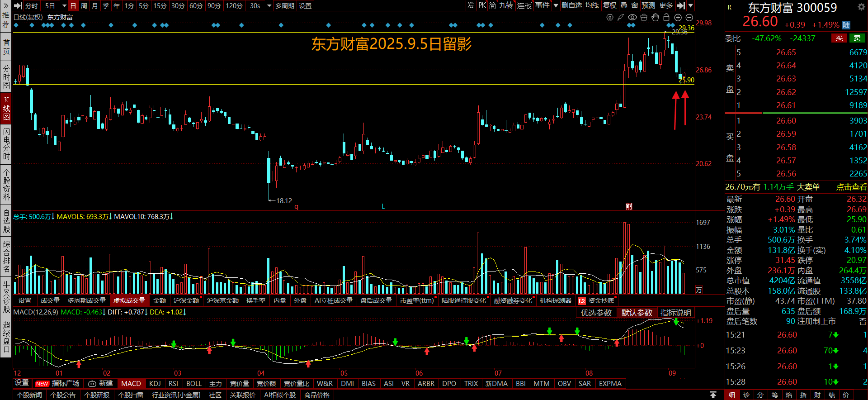
Task: Open 首页 home in left sidebar
Action: tap(6, 47)
